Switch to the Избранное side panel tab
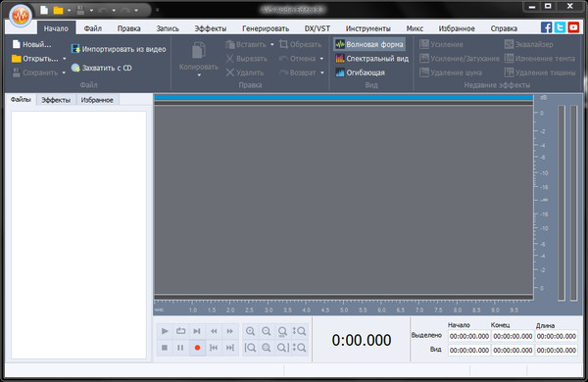Viewport: 588px width, 382px height. click(97, 100)
